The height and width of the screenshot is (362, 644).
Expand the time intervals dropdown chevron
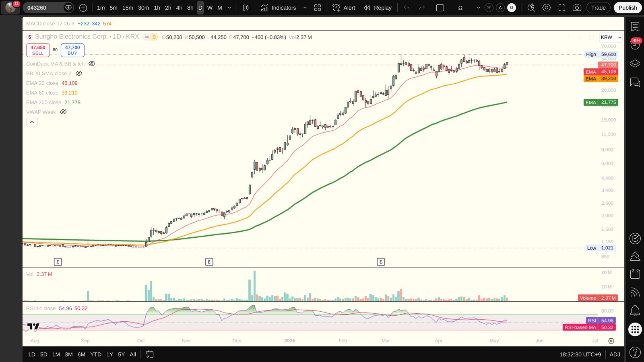tap(229, 8)
